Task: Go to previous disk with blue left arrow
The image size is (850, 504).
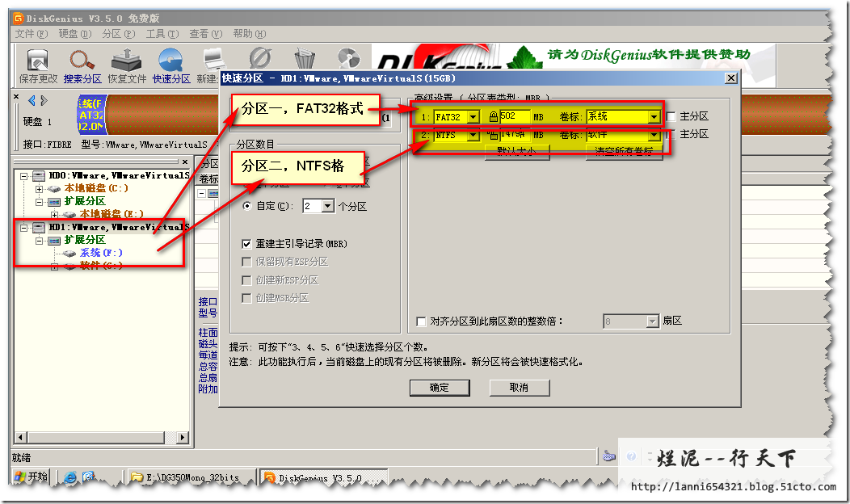Action: click(x=32, y=100)
